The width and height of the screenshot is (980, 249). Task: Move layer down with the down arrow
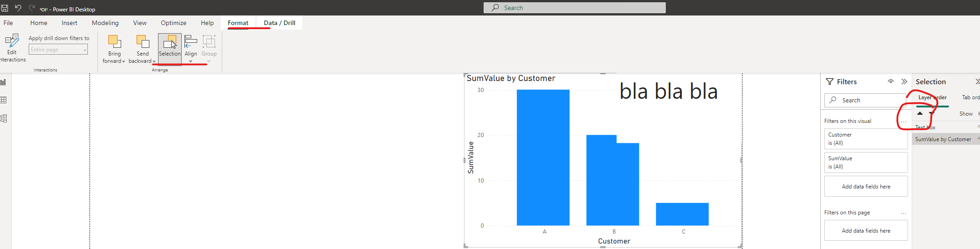pos(932,113)
